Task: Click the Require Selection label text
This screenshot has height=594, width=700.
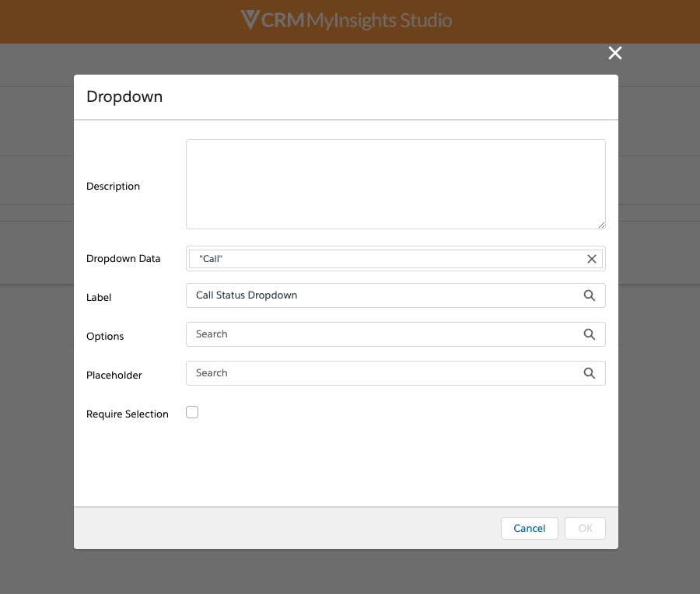Action: [x=128, y=414]
